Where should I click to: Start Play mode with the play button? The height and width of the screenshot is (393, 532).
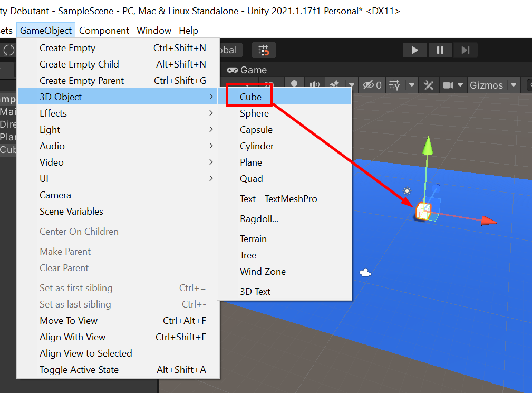(414, 50)
